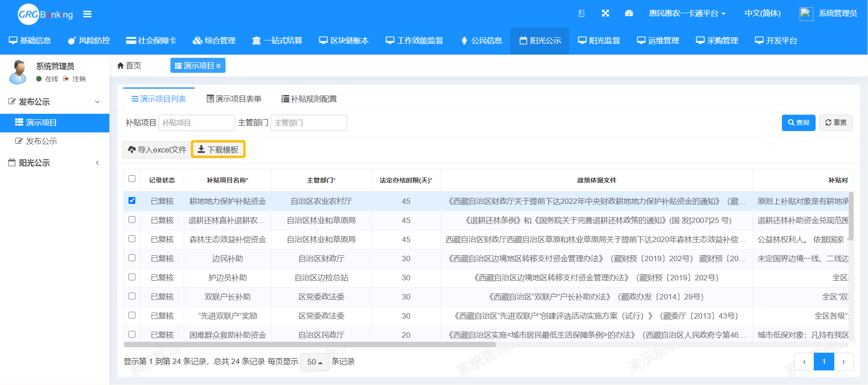Image resolution: width=868 pixels, height=385 pixels.
Task: Open the 社会保障卡 menu
Action: 151,41
